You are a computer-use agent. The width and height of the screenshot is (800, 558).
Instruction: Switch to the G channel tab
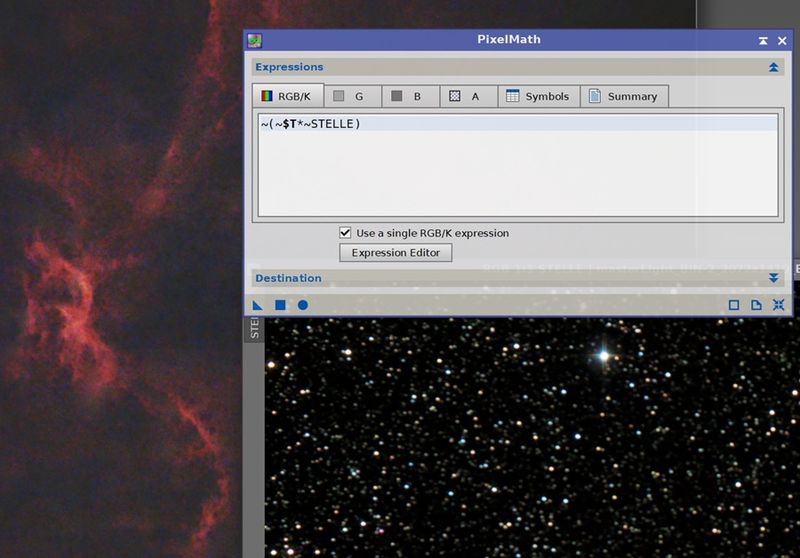(353, 96)
